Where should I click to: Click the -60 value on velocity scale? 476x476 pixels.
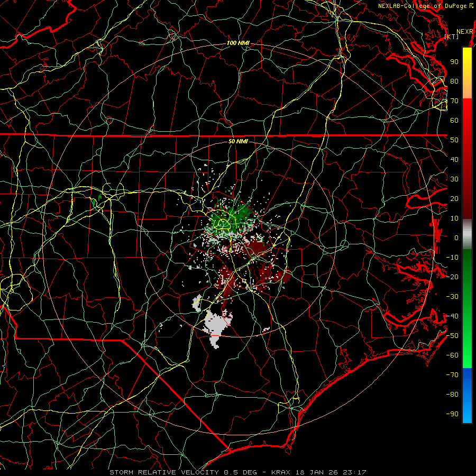[452, 355]
